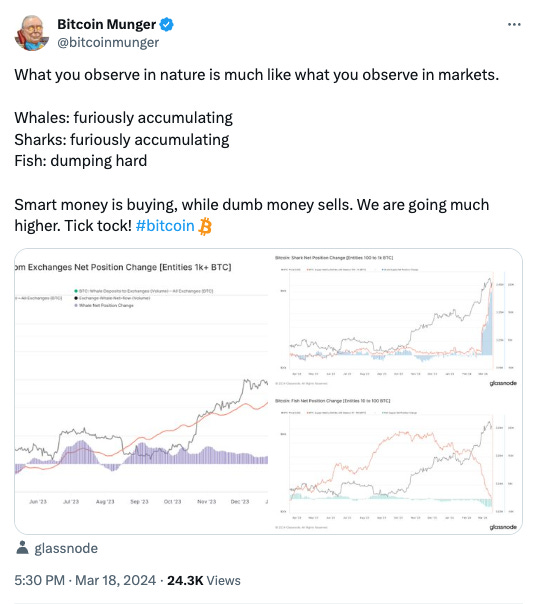Click the 24.3K Views count

204,580
